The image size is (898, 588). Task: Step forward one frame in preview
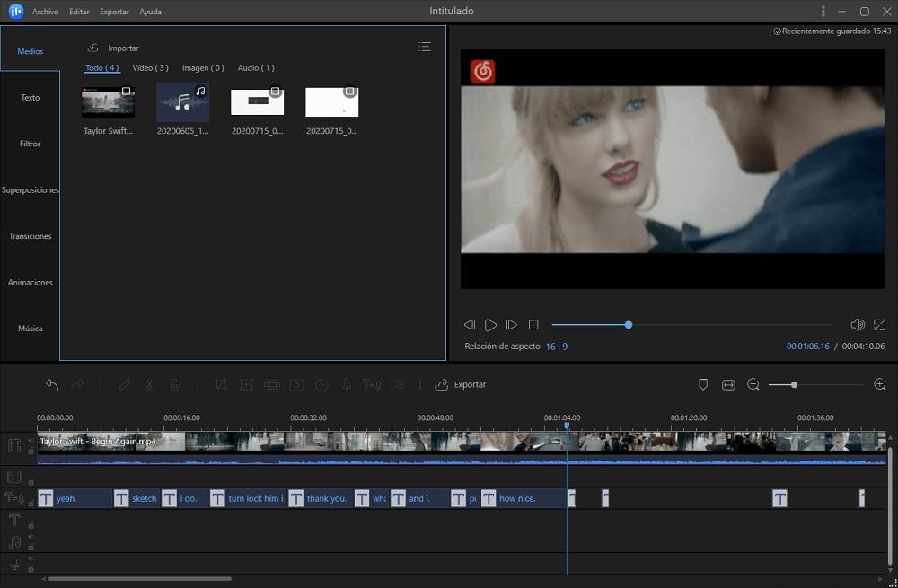click(512, 325)
